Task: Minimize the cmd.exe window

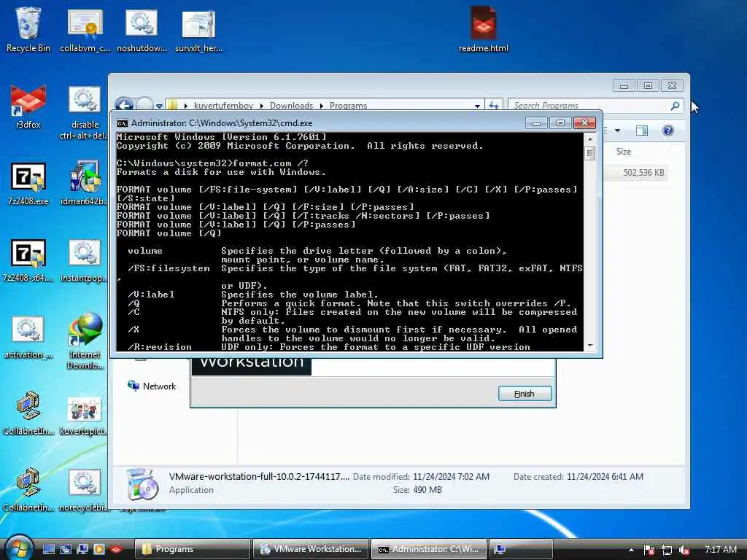Action: tap(536, 122)
